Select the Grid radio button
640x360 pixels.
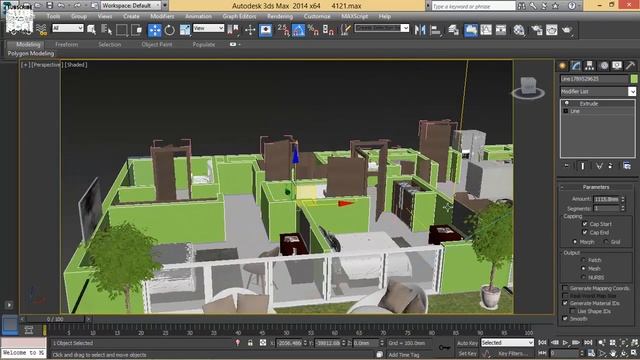606,242
